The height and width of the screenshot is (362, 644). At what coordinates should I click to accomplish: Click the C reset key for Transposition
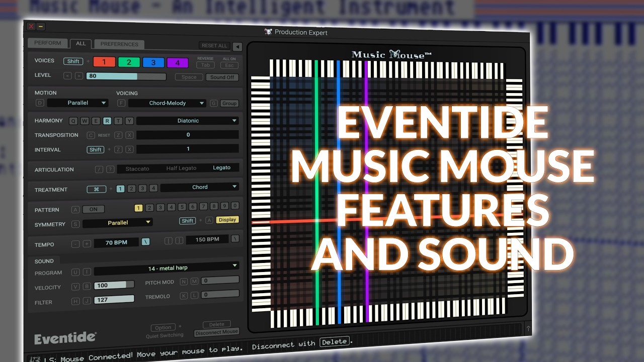click(x=91, y=135)
